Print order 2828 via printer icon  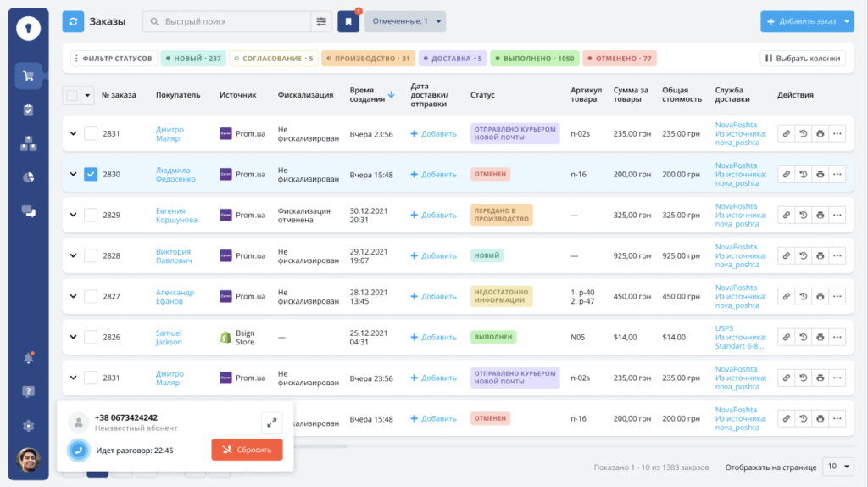point(820,255)
